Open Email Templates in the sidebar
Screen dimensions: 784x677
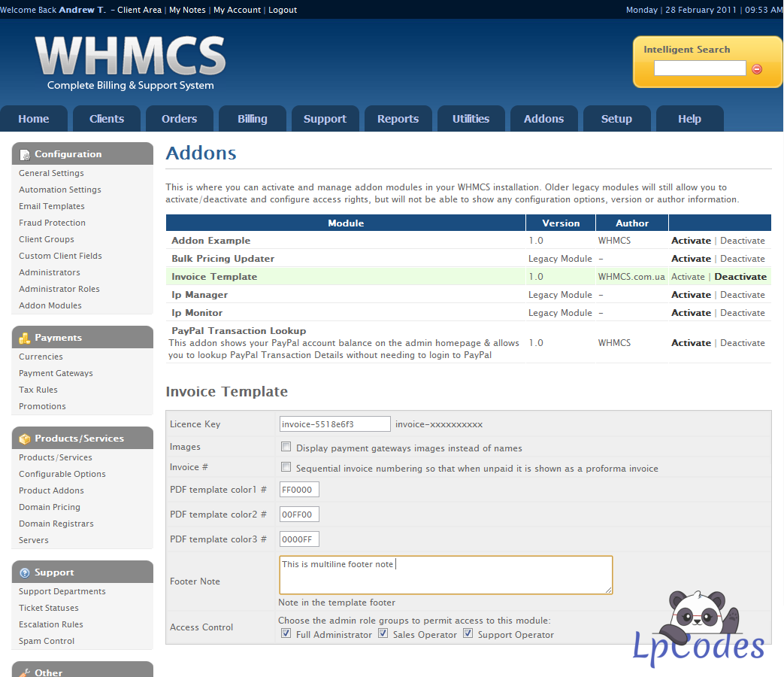click(52, 206)
